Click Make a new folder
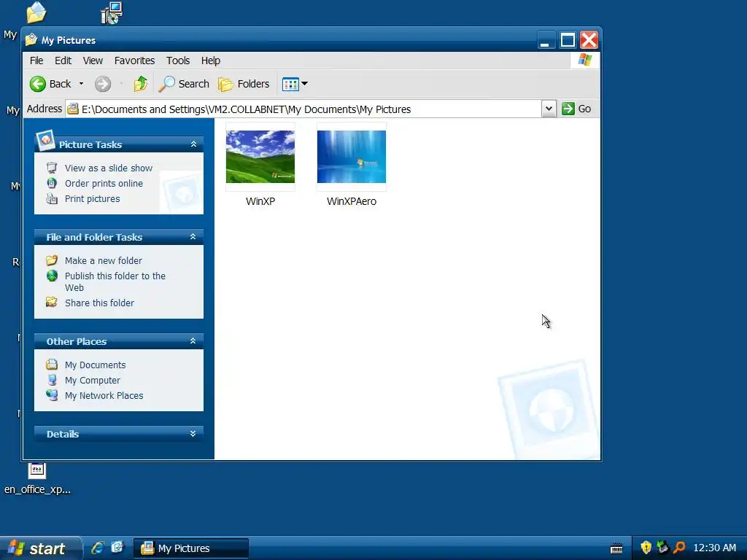 click(104, 260)
